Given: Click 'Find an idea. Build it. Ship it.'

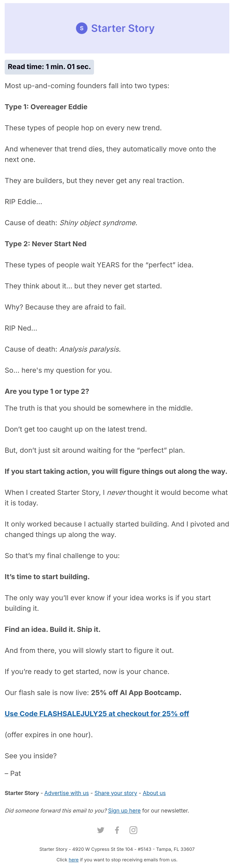Looking at the screenshot, I should click(52, 629).
